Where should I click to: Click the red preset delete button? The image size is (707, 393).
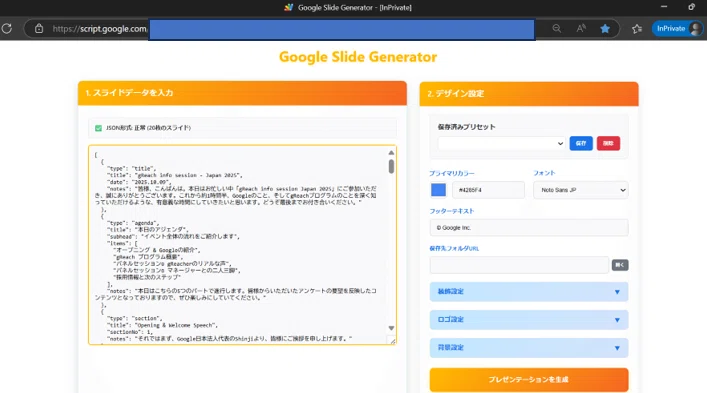click(x=608, y=143)
